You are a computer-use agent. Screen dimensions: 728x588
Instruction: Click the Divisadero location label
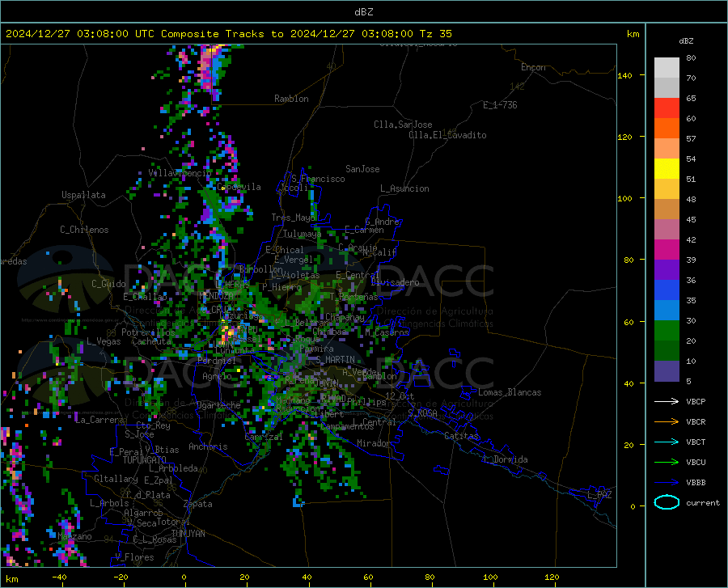click(x=395, y=282)
